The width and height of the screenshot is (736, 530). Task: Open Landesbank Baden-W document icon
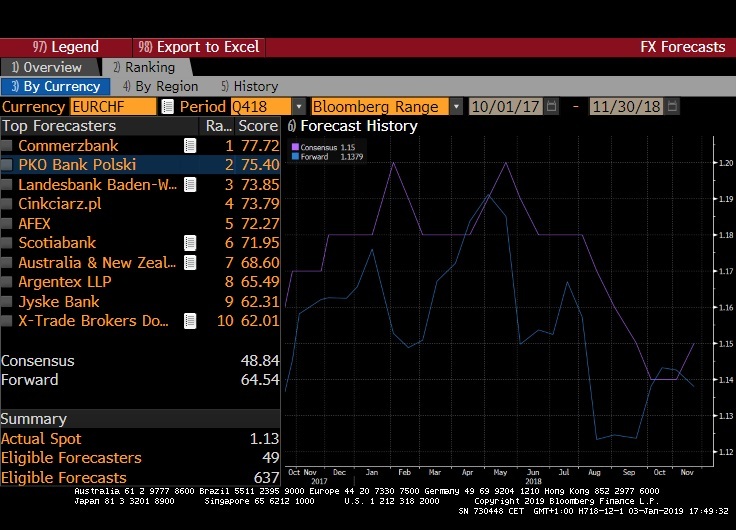[x=190, y=185]
